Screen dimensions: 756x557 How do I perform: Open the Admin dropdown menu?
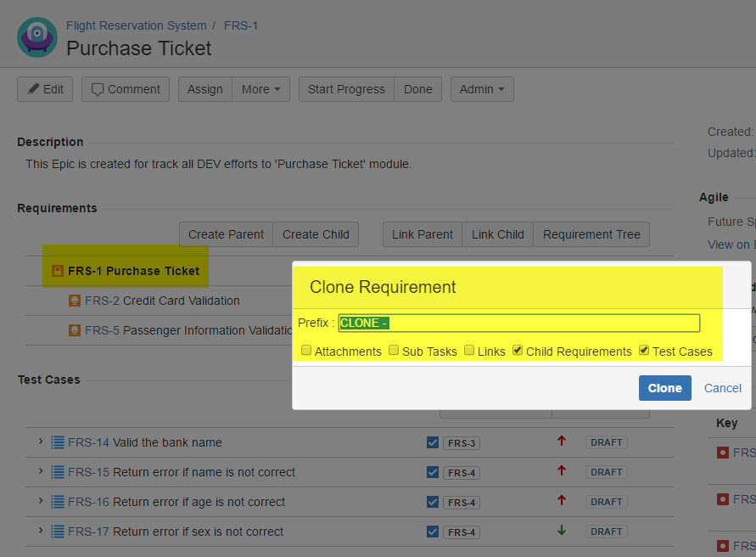click(481, 89)
